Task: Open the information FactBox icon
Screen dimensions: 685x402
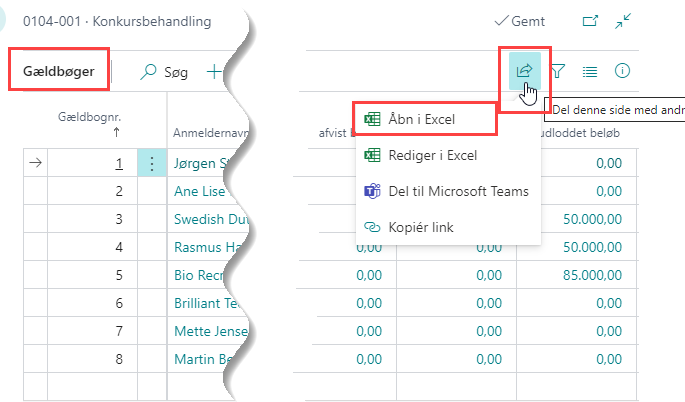Action: [x=622, y=71]
